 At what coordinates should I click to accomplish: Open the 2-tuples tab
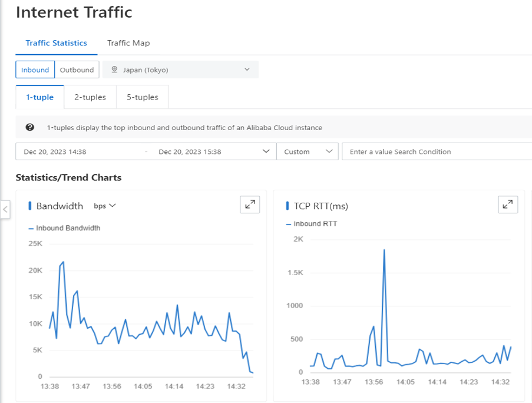(90, 97)
